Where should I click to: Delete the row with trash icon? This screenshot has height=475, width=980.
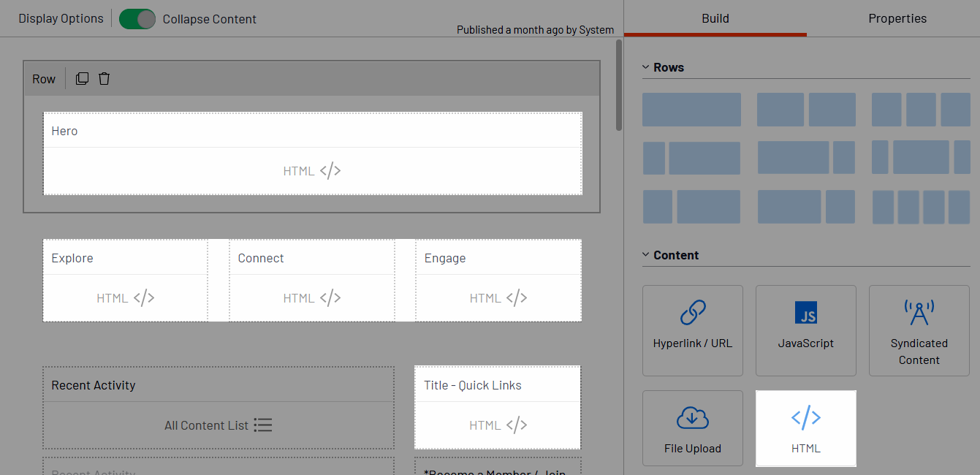[x=104, y=78]
